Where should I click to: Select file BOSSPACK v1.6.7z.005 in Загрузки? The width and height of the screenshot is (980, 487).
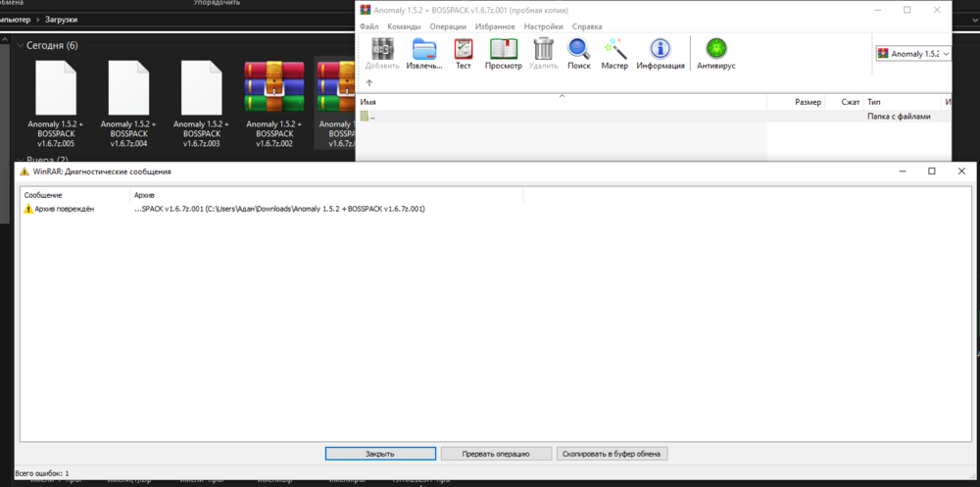point(56,103)
